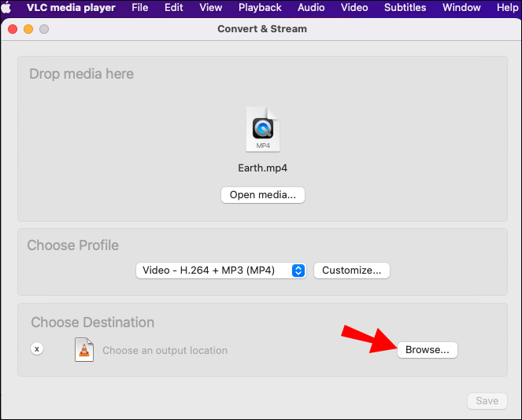The height and width of the screenshot is (420, 522).
Task: Open the Window menu
Action: pyautogui.click(x=461, y=7)
